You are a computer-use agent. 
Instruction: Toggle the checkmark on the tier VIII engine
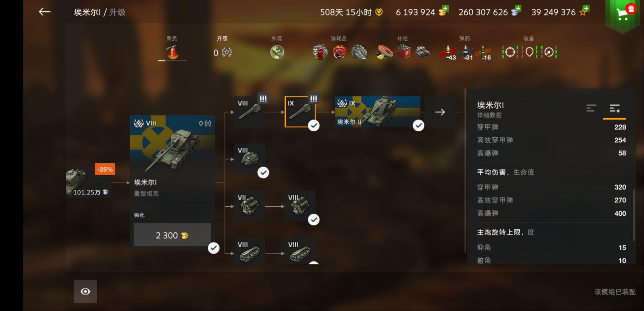click(x=314, y=220)
